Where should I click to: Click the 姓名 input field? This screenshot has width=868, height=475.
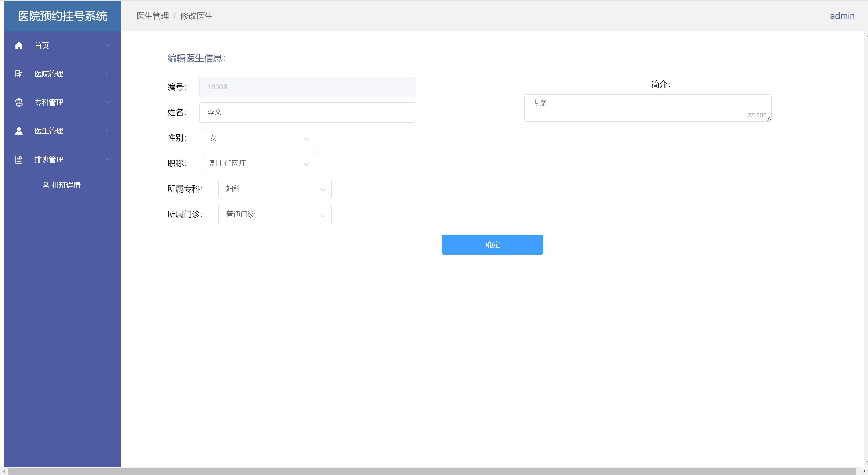click(x=307, y=112)
